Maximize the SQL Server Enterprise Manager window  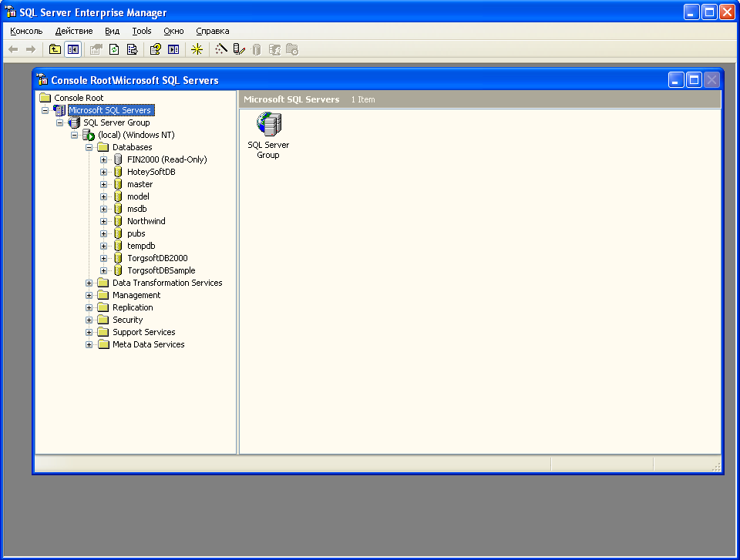click(709, 12)
